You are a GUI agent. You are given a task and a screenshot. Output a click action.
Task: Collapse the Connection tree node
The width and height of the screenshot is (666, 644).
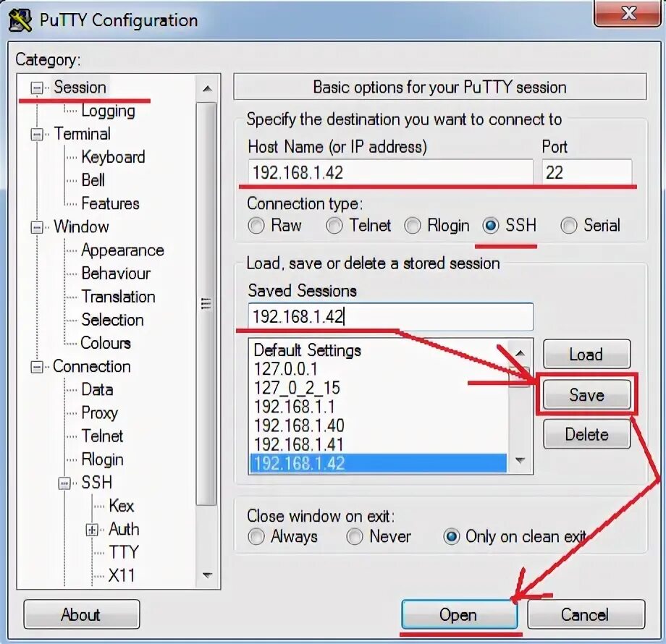(x=37, y=367)
